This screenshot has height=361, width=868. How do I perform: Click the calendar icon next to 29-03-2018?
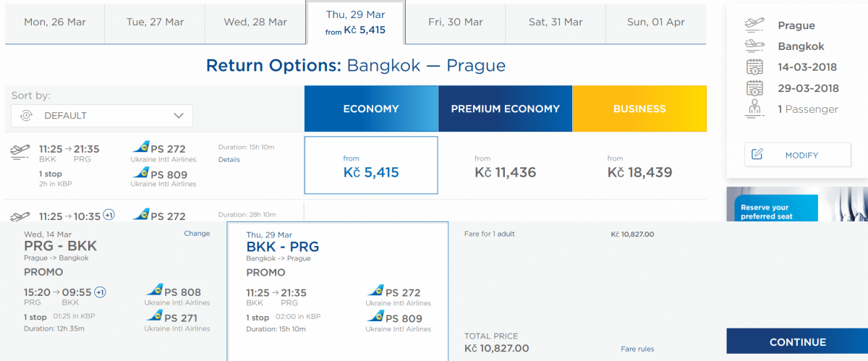tap(754, 88)
